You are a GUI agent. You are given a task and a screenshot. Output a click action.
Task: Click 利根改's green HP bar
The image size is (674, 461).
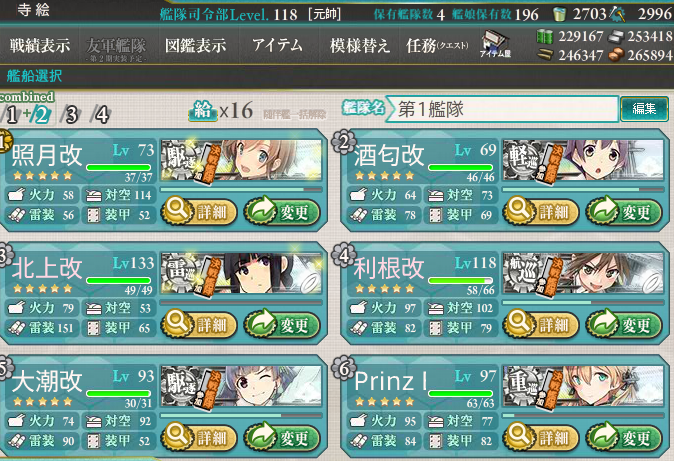460,280
